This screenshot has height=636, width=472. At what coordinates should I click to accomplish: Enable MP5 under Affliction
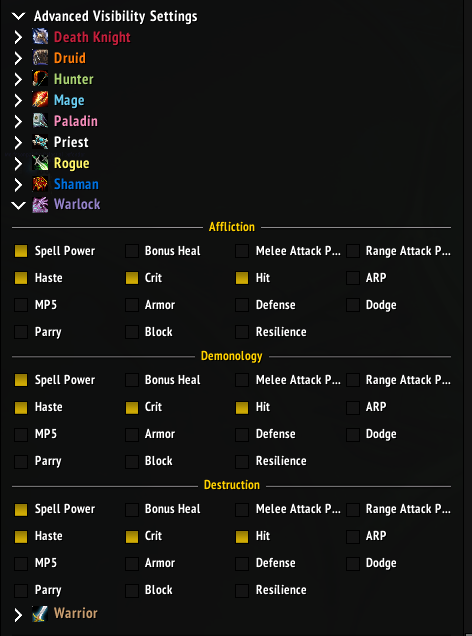pos(21,305)
